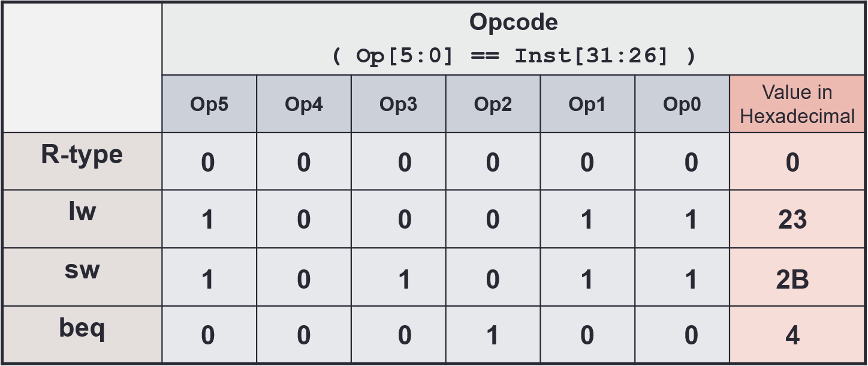Click the sw row label
868x366 pixels.
coord(82,270)
